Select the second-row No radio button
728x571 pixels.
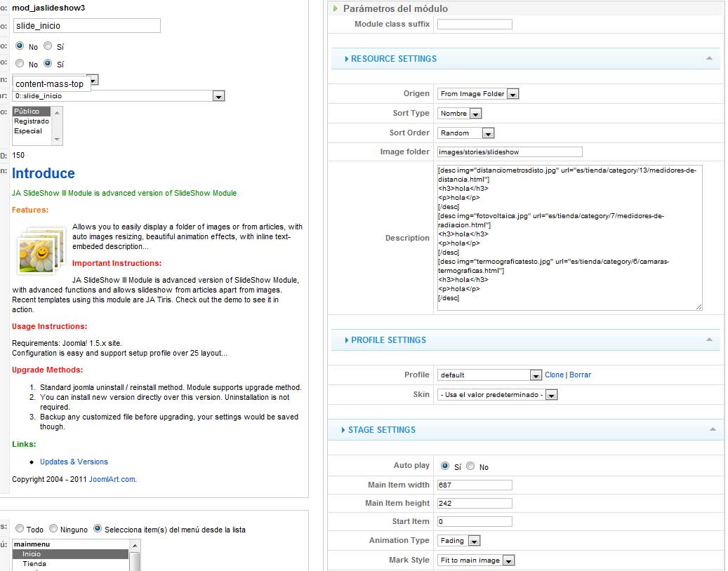point(20,63)
